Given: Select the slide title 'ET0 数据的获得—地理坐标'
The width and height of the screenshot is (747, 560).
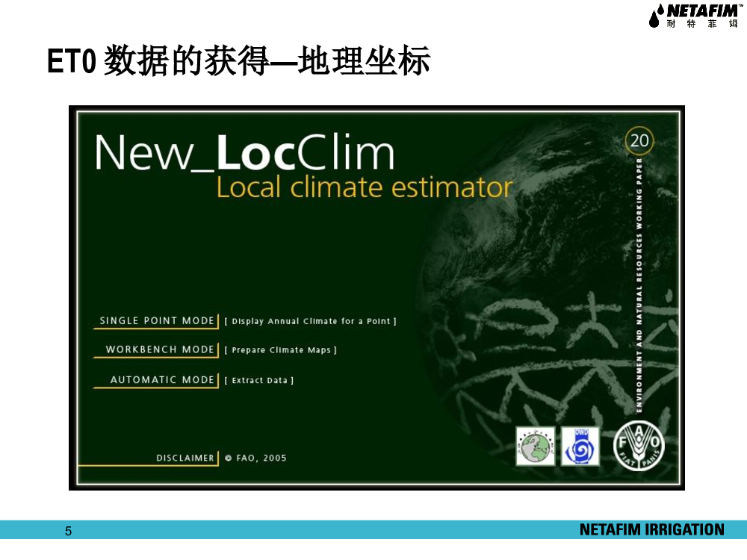Looking at the screenshot, I should pos(239,62).
